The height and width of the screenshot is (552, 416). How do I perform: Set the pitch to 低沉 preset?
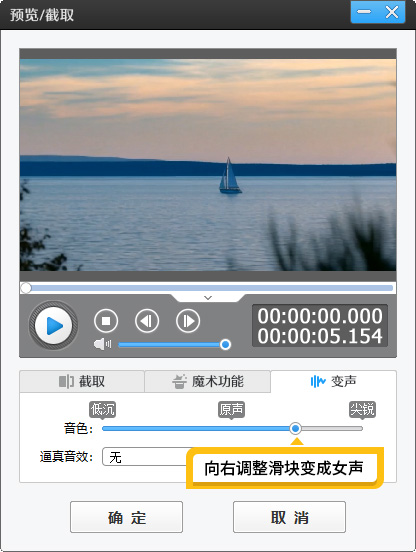[102, 409]
